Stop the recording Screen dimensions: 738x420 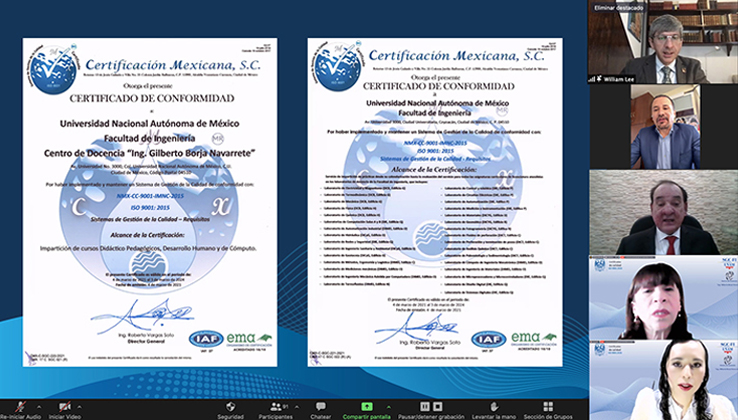point(438,406)
